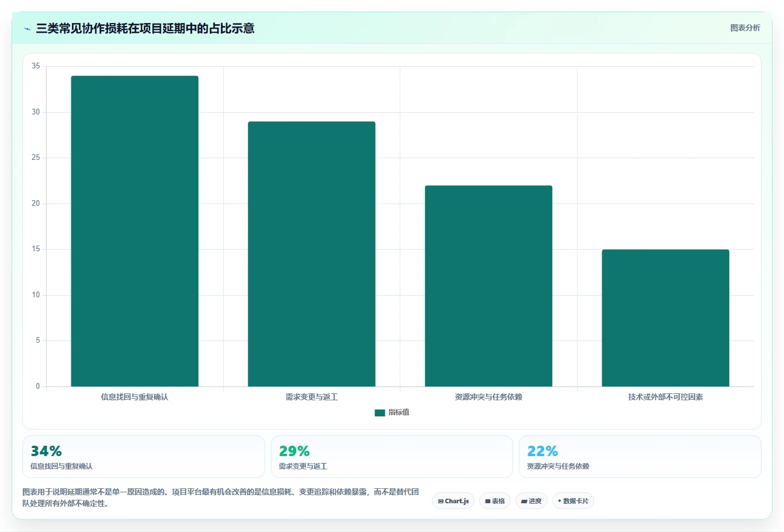Viewport: 784px width, 532px height.
Task: Click the chart title 三类常见协作损耗在项目延期中的占比示意
Action: click(145, 28)
